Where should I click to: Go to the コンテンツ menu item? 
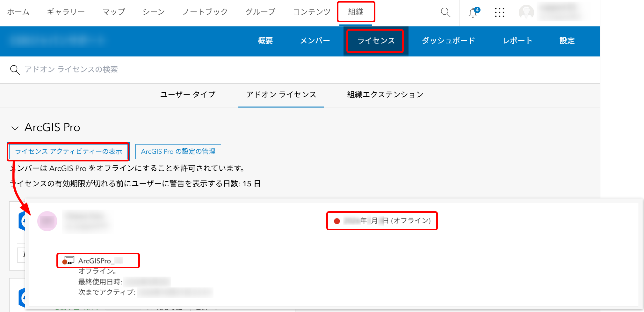[312, 12]
